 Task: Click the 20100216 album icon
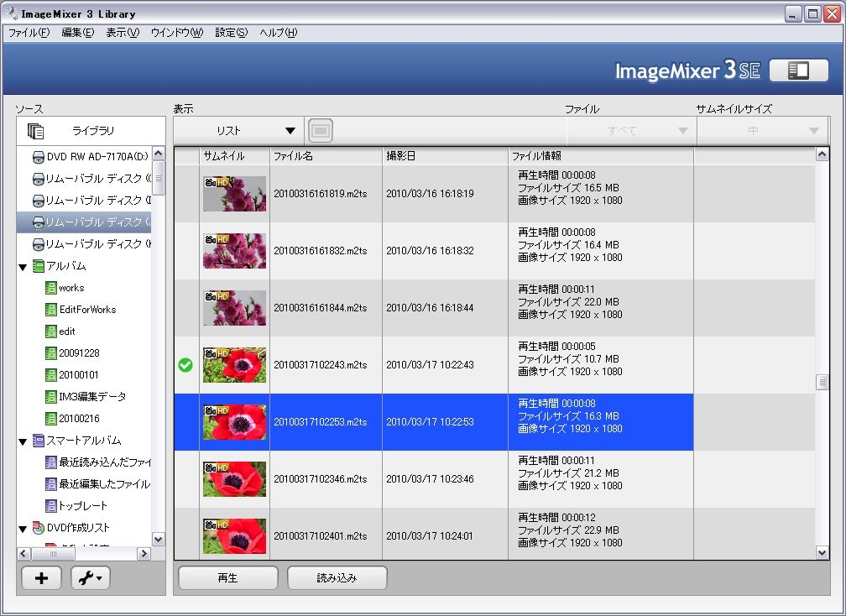point(50,419)
